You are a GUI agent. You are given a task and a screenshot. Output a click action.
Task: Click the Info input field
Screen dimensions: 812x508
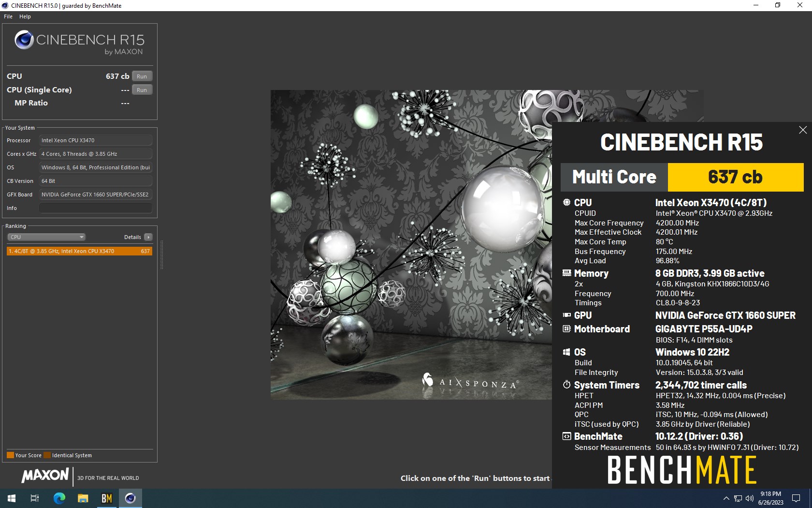(96, 208)
